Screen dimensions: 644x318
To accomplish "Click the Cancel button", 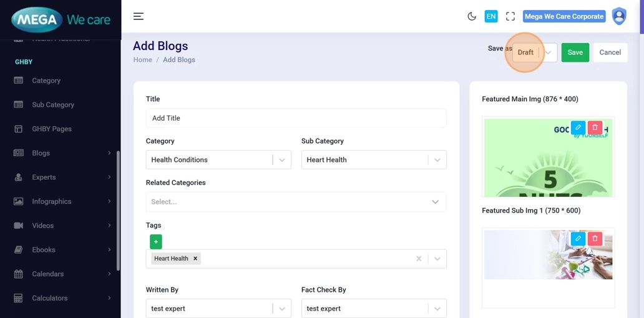I will (610, 52).
